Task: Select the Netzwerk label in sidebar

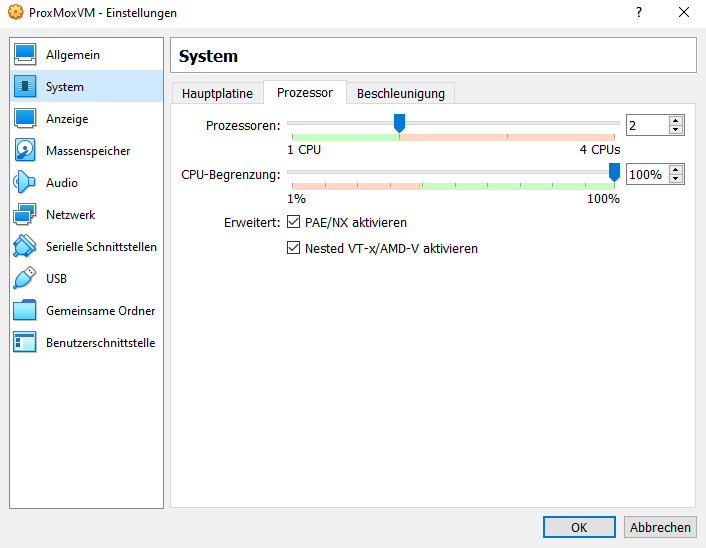Action: [x=71, y=215]
